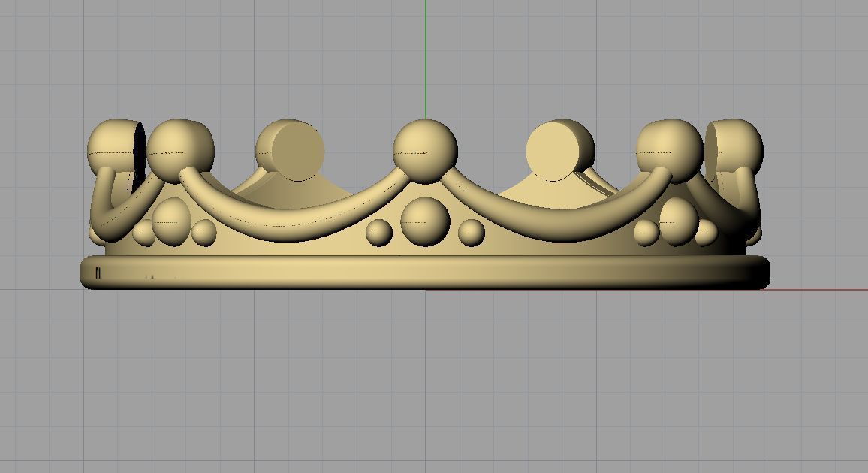Select the crown's base ring
The image size is (868, 473).
pyautogui.click(x=425, y=273)
